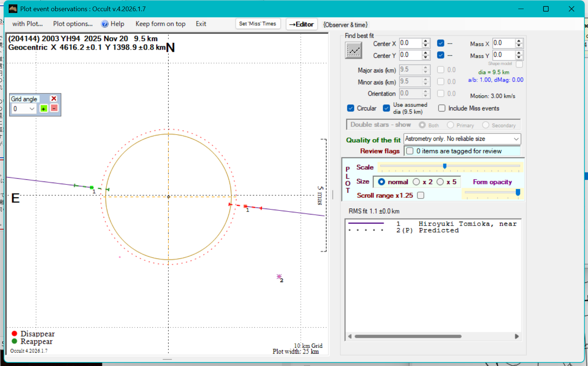Click the red minus grid angle button
Screen dimensions: 588x366
pyautogui.click(x=54, y=108)
